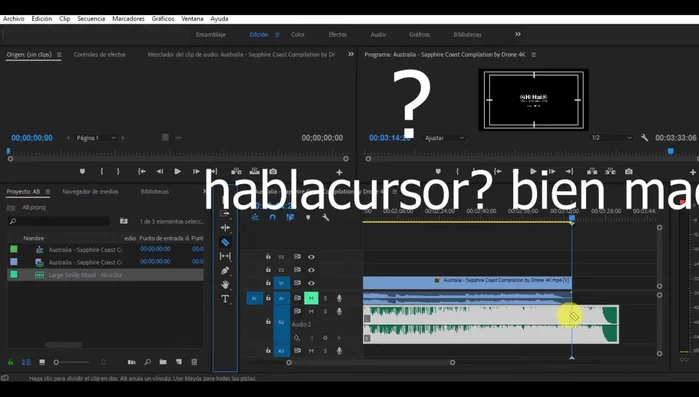Select the Ripple Edit tool
This screenshot has width=699, height=397.
point(225,228)
